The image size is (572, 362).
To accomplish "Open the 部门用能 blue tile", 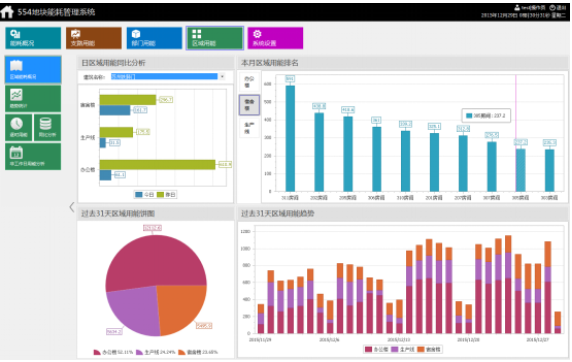I will (154, 38).
